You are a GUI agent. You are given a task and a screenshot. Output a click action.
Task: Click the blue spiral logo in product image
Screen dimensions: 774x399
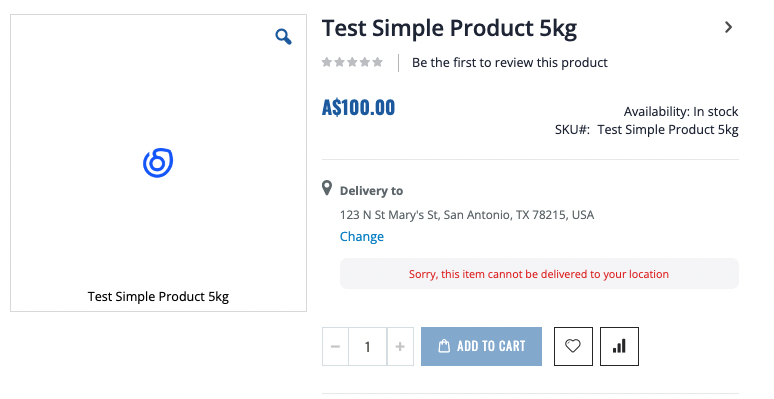[x=158, y=162]
